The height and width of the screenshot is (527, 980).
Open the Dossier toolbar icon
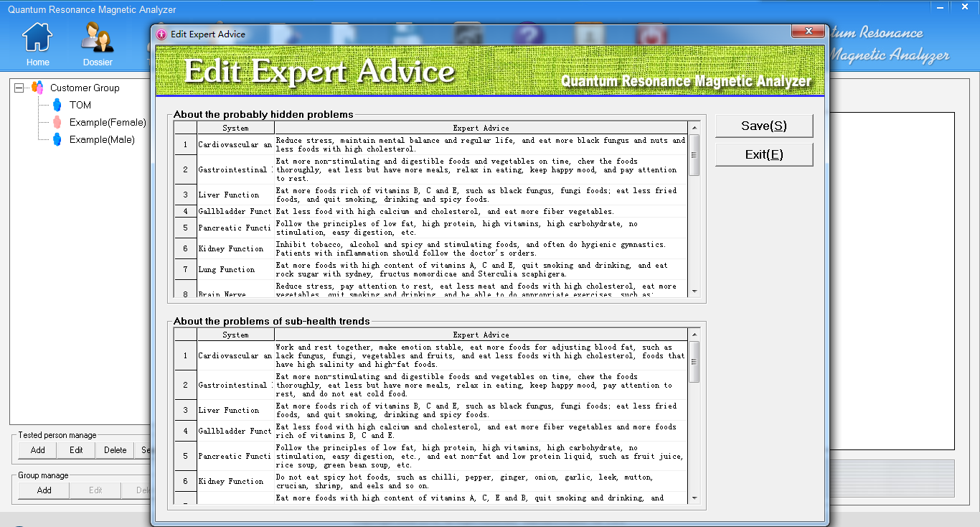click(98, 37)
